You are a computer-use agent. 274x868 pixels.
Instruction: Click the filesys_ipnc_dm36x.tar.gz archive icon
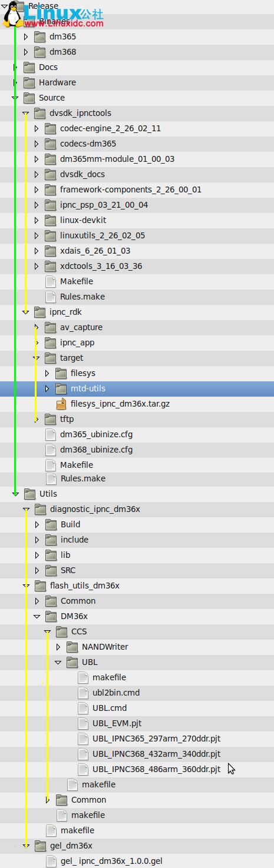(61, 404)
